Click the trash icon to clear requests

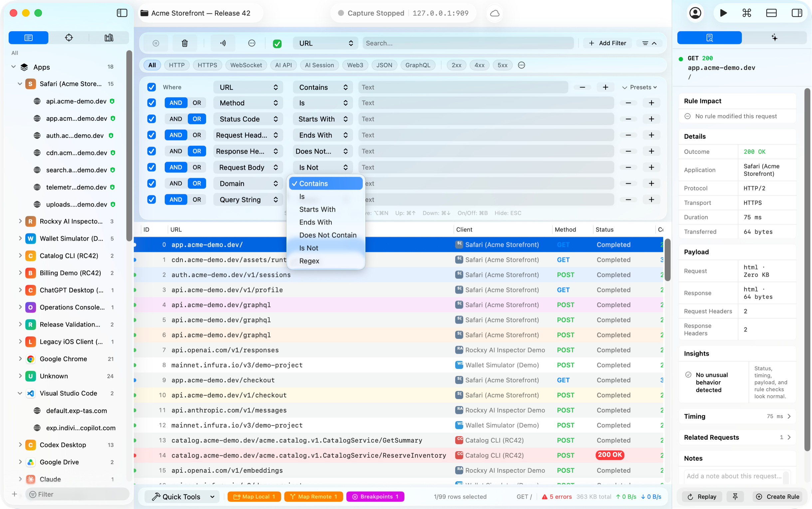click(x=184, y=43)
